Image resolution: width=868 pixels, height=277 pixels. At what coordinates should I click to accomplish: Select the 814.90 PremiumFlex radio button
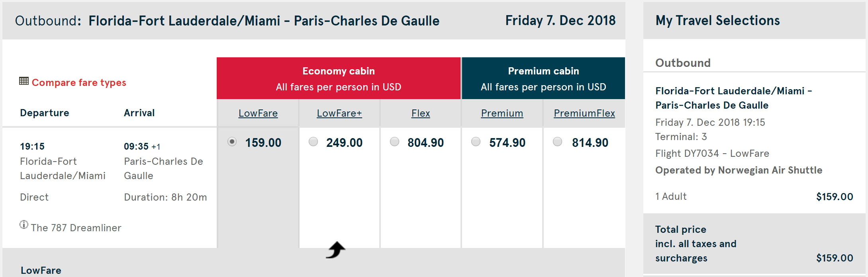click(x=558, y=142)
